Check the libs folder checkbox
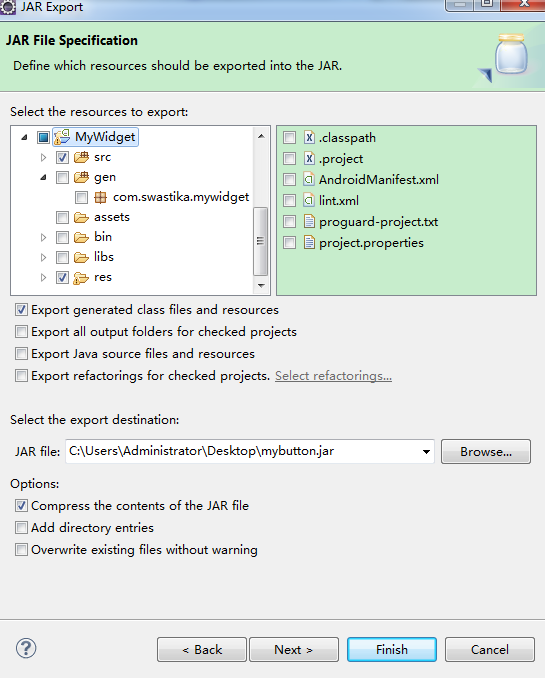This screenshot has width=545, height=678. (x=62, y=257)
